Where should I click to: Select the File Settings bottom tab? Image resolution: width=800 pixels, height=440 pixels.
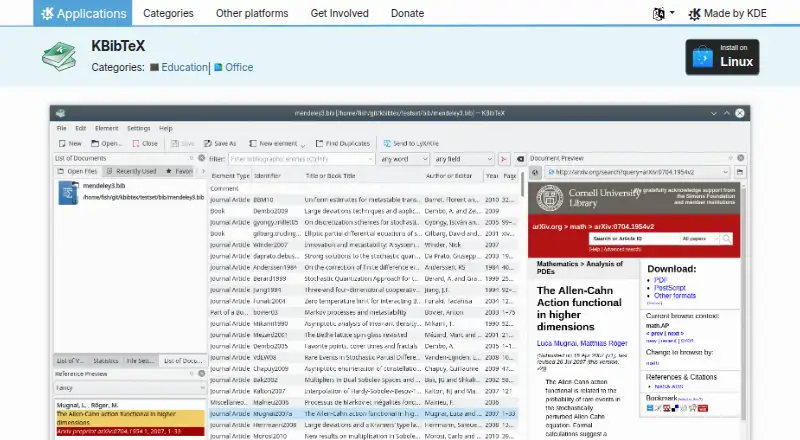[x=140, y=361]
